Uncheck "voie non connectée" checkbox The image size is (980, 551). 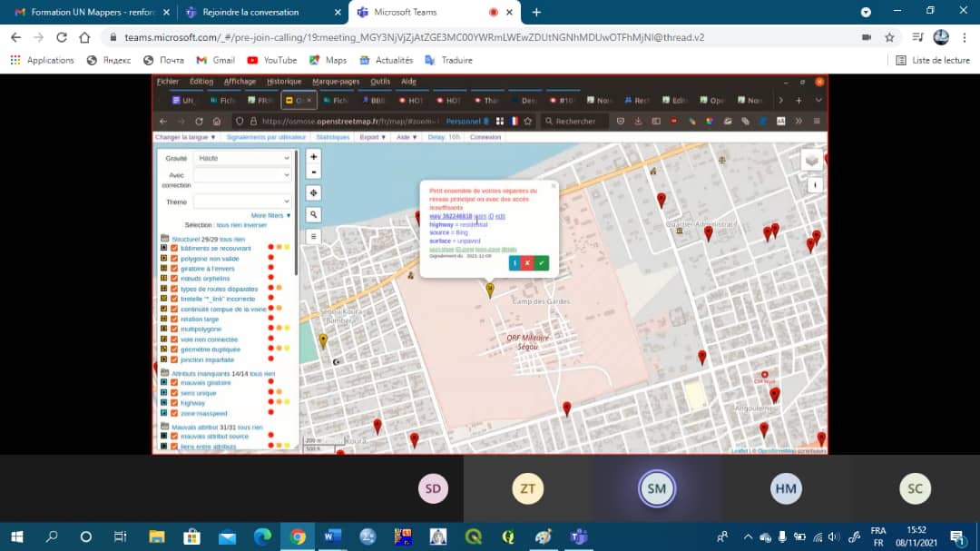(174, 339)
